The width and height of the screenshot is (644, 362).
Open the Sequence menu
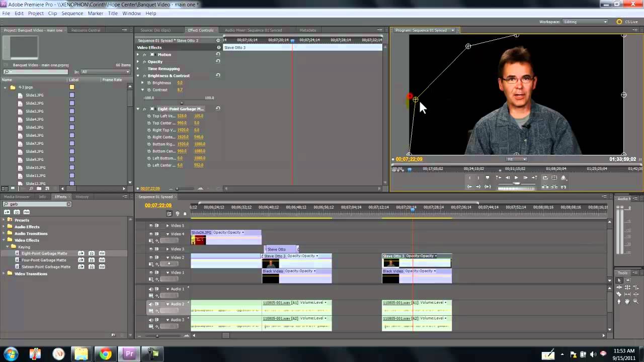(72, 13)
